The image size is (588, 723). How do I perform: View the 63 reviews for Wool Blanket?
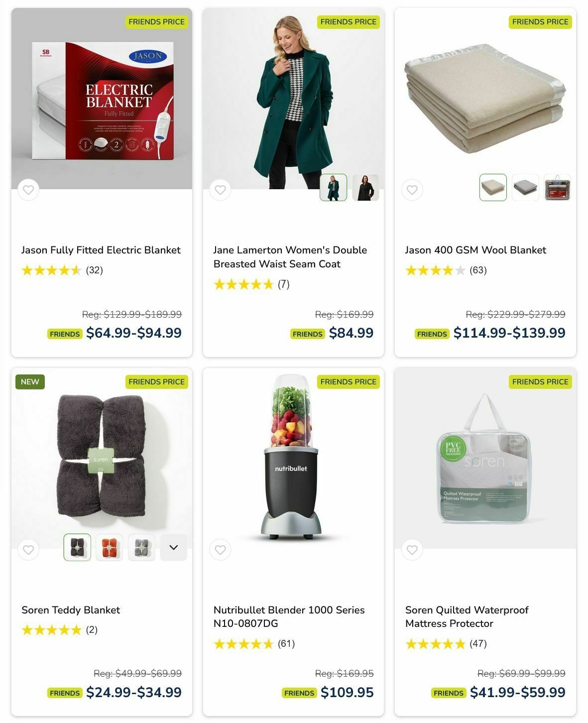tap(478, 270)
